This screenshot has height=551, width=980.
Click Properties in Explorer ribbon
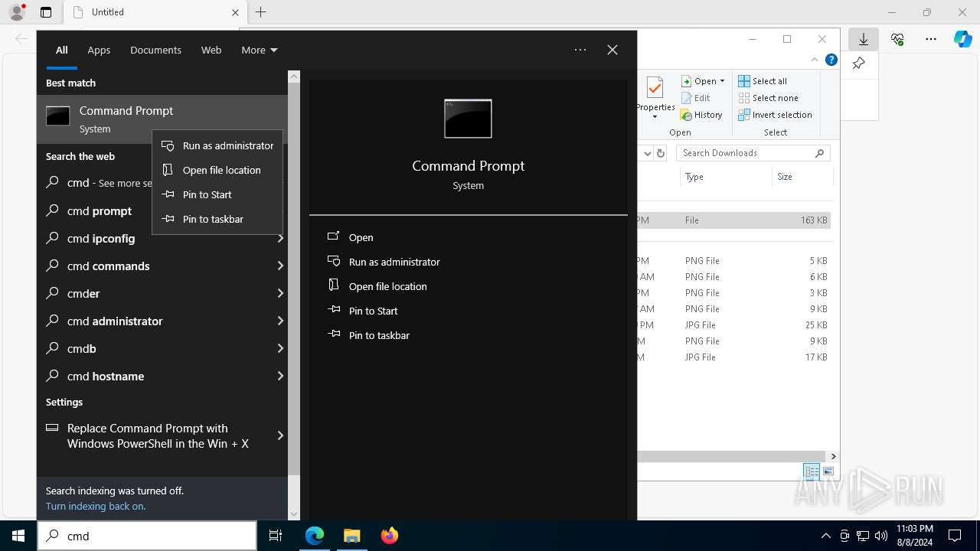[x=655, y=98]
